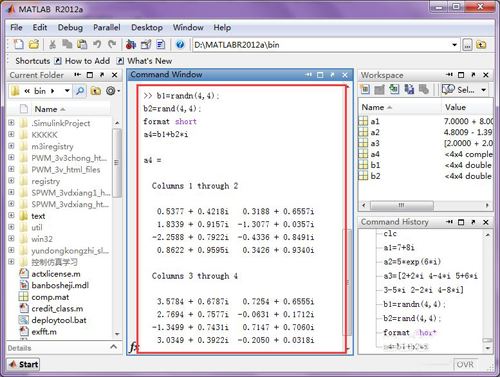Click the Copy toolbar icon
The height and width of the screenshot is (377, 500).
pos(68,44)
